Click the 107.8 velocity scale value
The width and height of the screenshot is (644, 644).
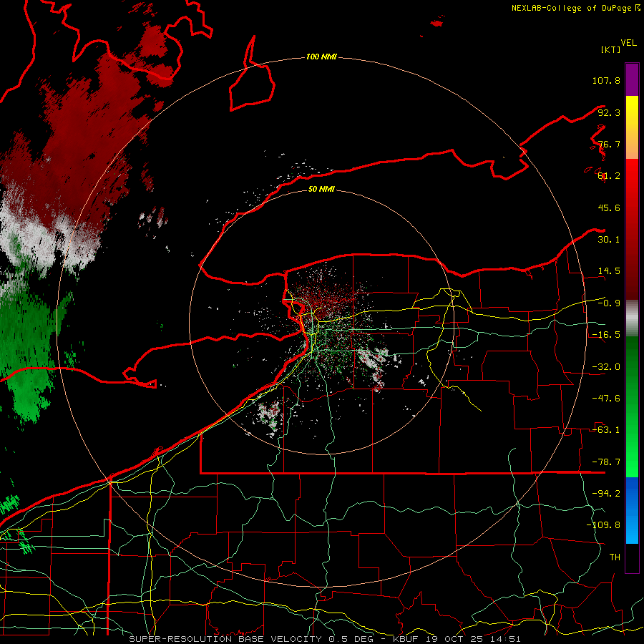click(606, 80)
